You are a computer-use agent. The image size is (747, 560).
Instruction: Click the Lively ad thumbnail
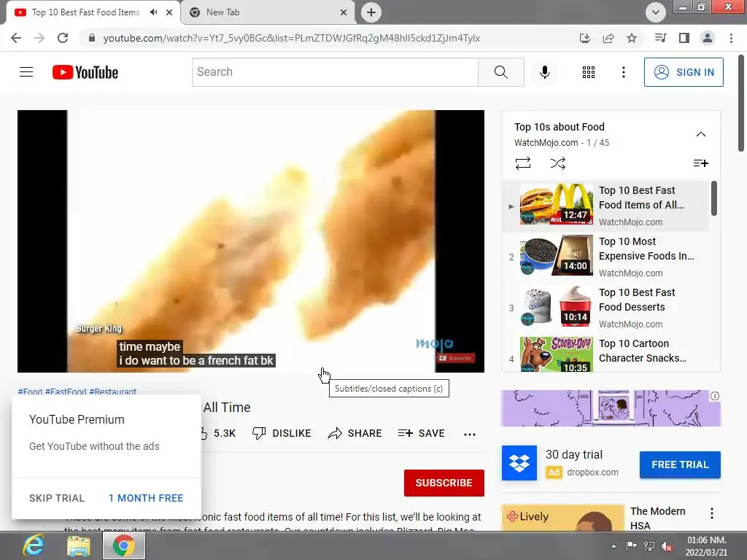point(563,518)
